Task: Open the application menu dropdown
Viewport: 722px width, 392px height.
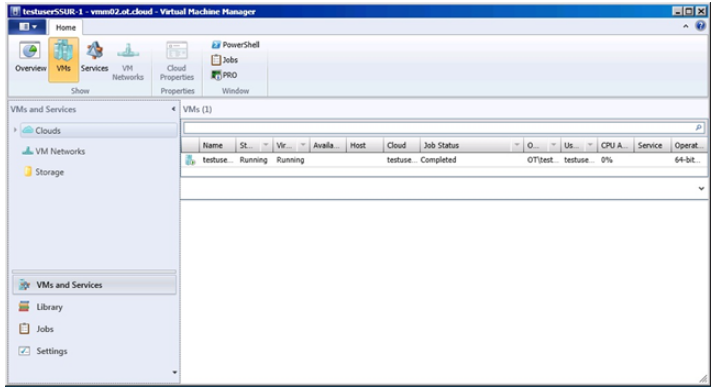Action: (x=27, y=27)
